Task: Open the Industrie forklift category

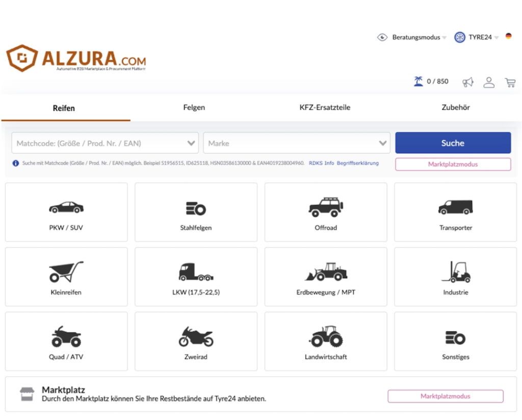Action: coord(455,277)
